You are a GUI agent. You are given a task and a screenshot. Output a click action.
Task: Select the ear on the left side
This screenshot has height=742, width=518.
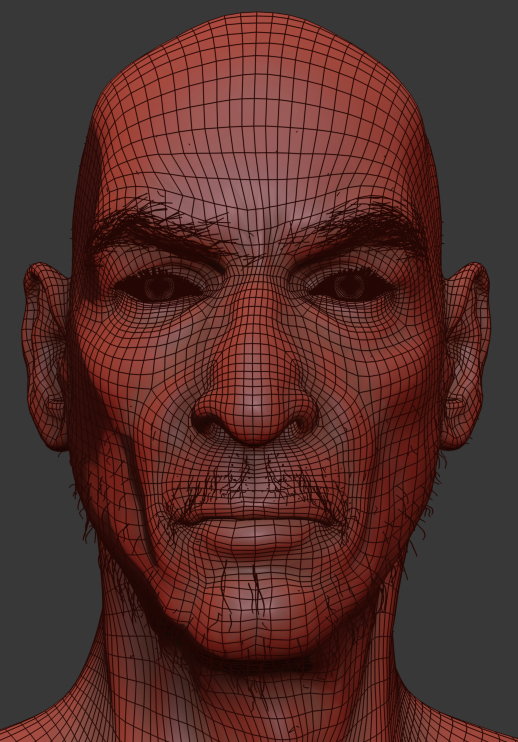[x=45, y=355]
